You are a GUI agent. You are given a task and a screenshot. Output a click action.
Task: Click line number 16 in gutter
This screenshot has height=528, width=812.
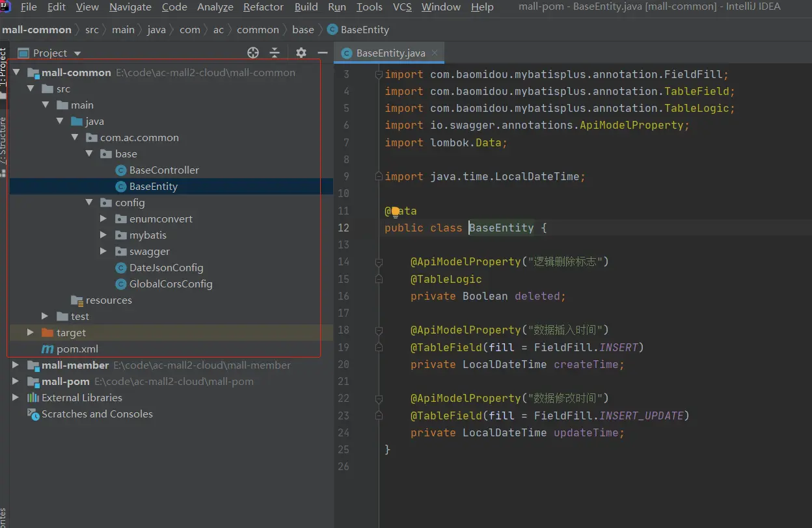pos(343,296)
